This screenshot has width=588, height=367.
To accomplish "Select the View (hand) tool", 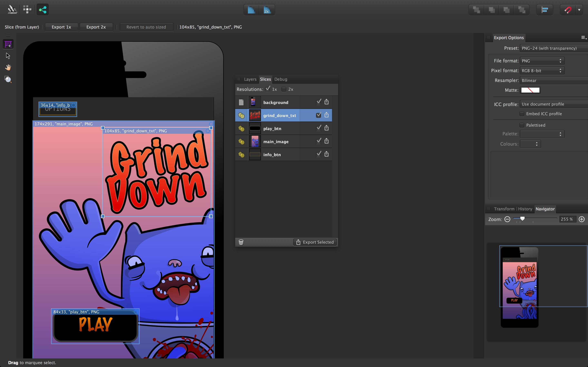I will coord(8,67).
